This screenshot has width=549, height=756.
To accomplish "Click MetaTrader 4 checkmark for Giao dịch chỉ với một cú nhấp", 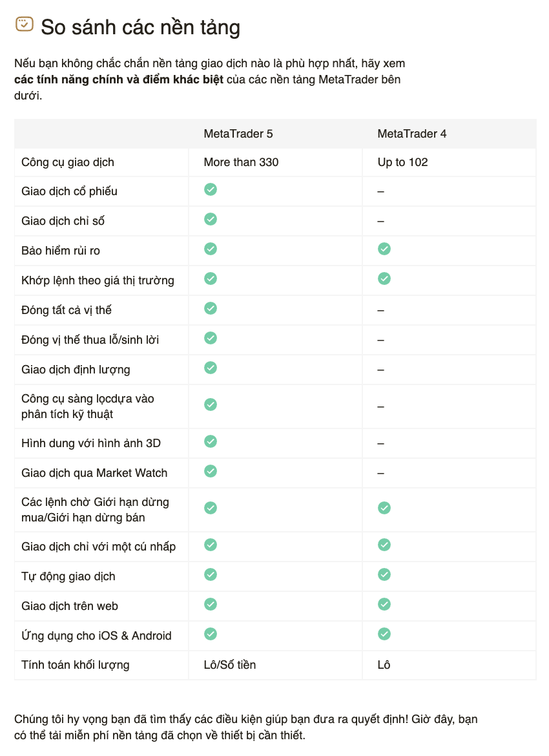I will 384,545.
